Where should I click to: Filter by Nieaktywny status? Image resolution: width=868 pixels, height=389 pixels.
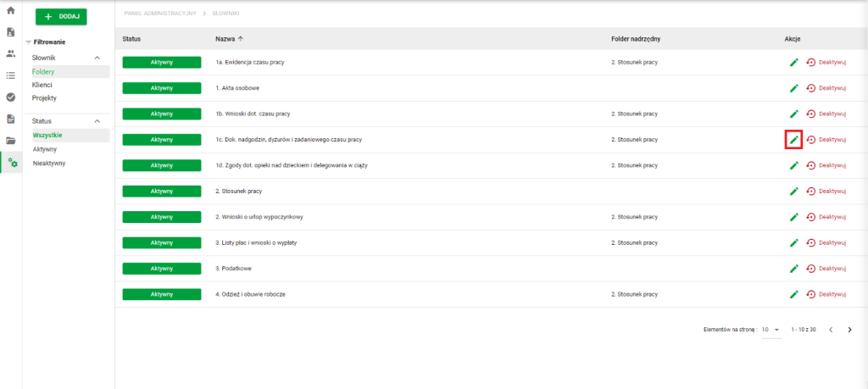click(x=48, y=164)
